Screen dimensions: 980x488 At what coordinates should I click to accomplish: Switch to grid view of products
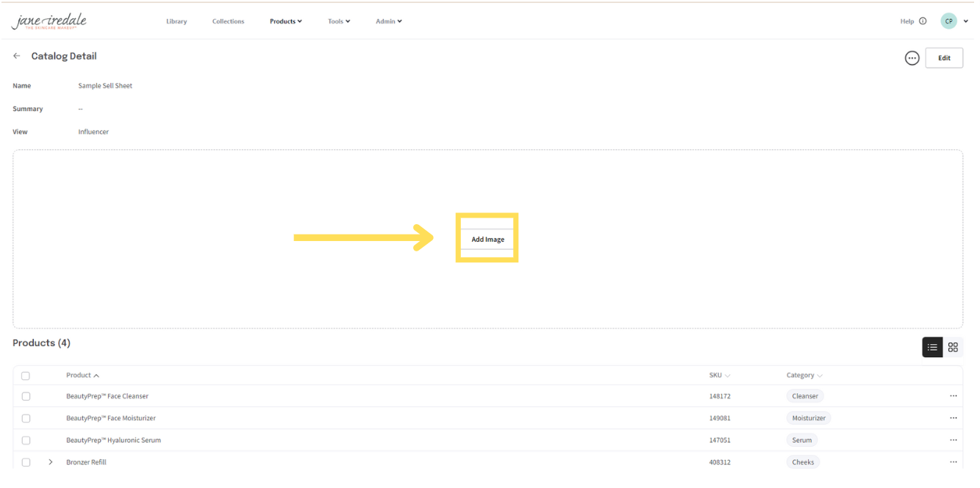pos(953,348)
